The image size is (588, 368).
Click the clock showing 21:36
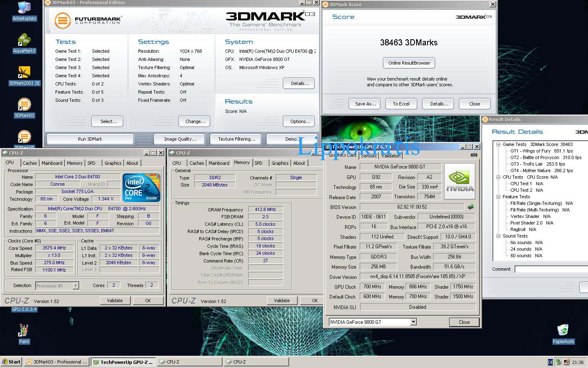click(578, 362)
